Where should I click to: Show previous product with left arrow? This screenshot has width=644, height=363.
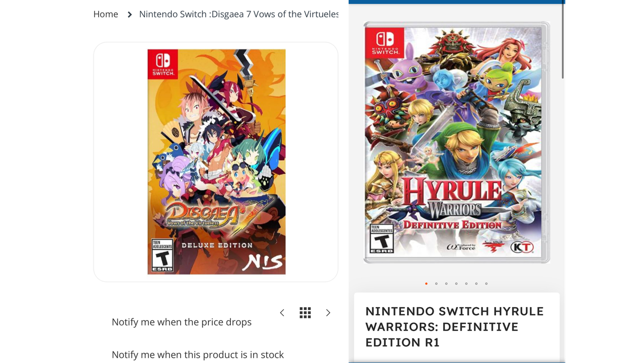282,313
